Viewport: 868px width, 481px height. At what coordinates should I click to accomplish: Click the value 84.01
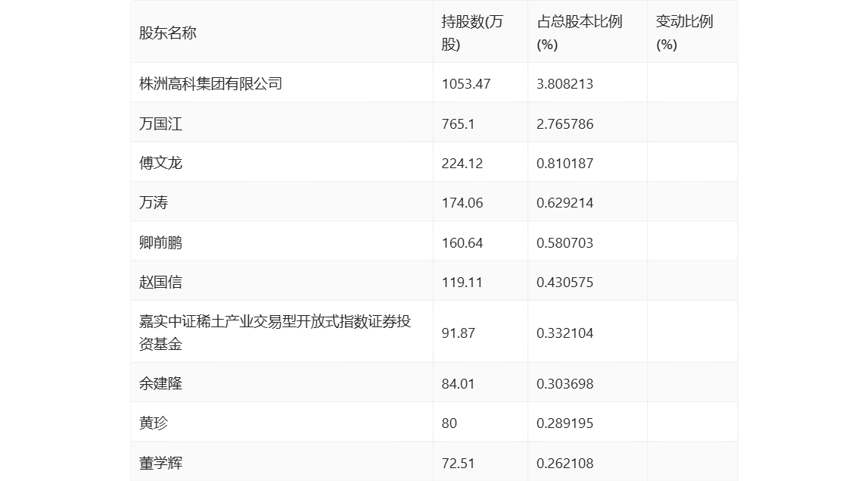pos(458,383)
